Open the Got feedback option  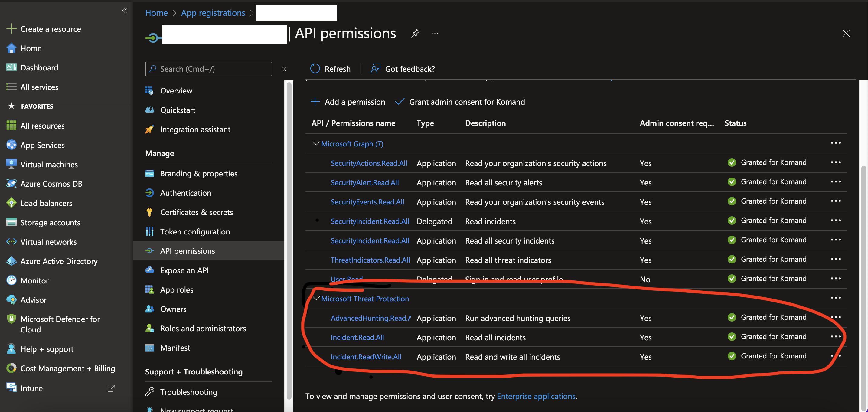click(x=403, y=69)
